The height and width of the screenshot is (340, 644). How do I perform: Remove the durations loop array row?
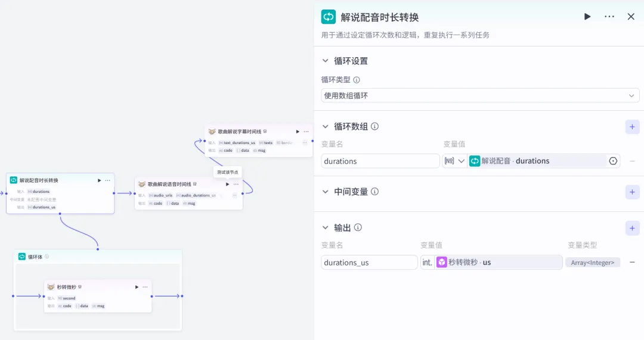tap(632, 161)
